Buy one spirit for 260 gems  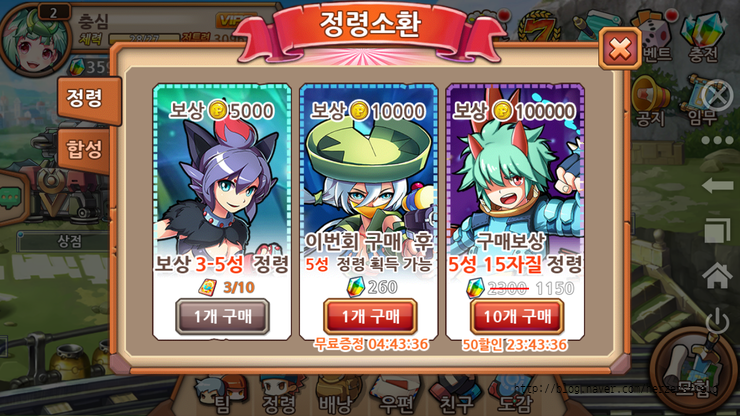[x=370, y=316]
